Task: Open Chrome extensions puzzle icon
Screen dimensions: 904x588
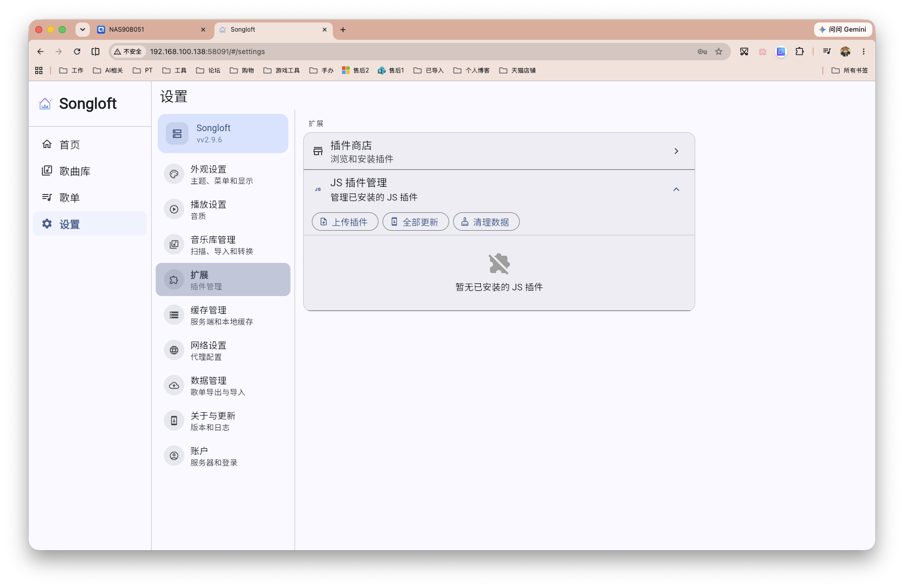Action: point(799,52)
